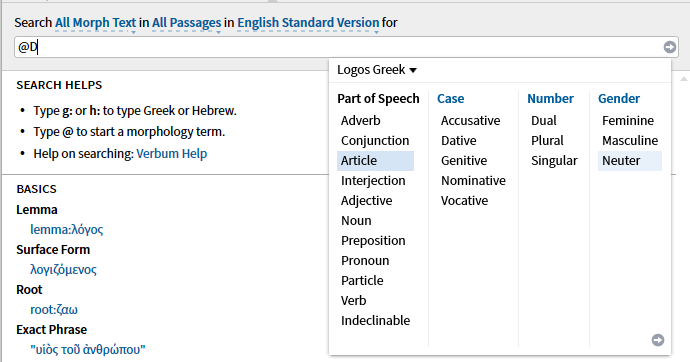Open English Standard Version resource selector

tap(308, 23)
